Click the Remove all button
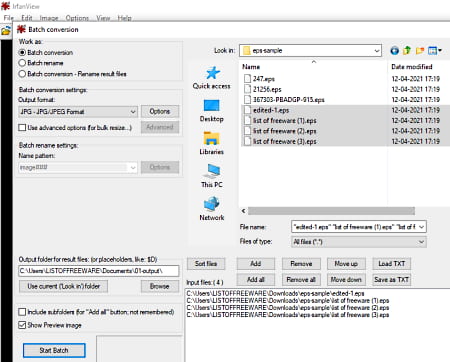 [301, 280]
